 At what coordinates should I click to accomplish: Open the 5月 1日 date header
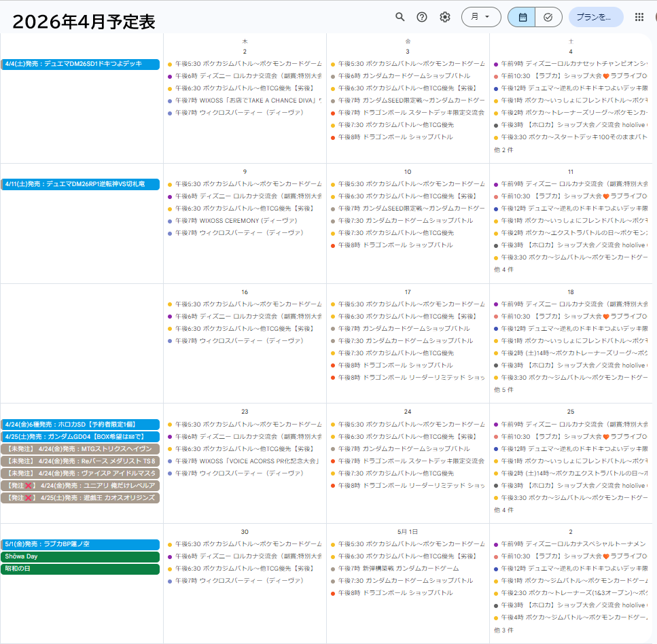click(x=408, y=532)
